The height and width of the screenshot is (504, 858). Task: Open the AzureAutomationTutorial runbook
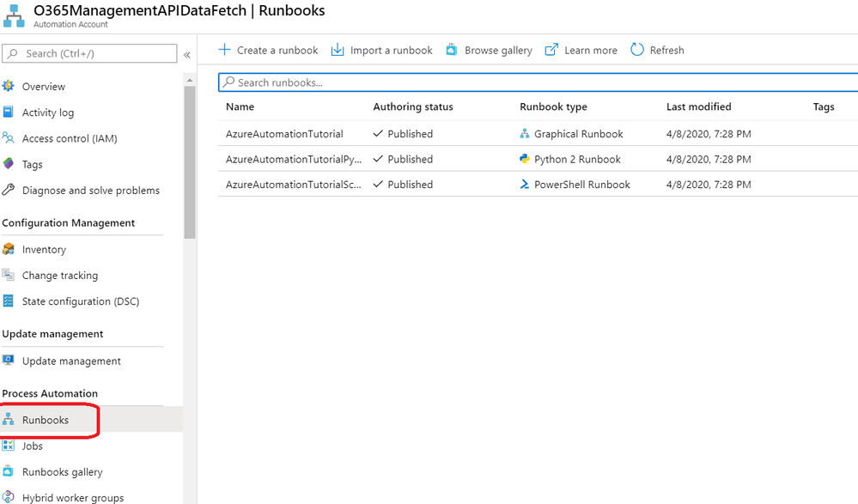(x=284, y=134)
